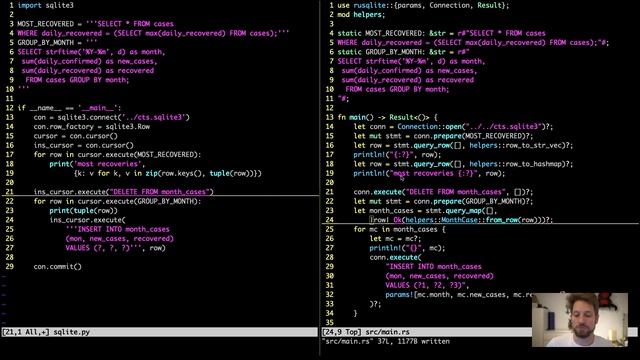The image size is (640, 360).
Task: Click 'static GROUP_BY_MONTH: &str' line in main.rs
Action: (403, 52)
